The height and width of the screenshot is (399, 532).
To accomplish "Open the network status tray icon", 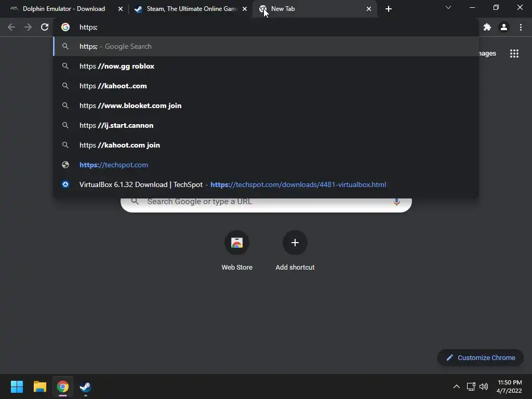I will [471, 387].
